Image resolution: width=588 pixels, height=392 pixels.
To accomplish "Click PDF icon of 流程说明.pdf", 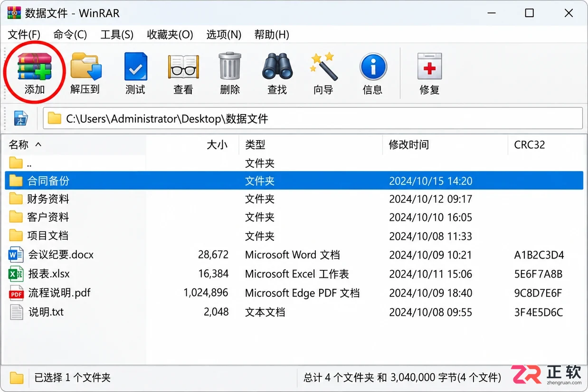I will coord(16,293).
